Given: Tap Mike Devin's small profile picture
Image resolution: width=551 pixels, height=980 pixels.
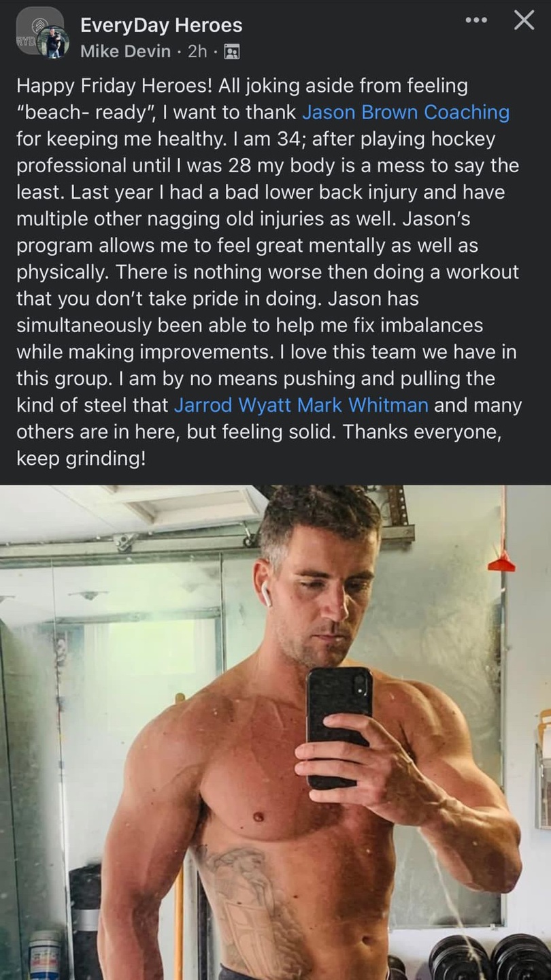Looking at the screenshot, I should point(54,44).
